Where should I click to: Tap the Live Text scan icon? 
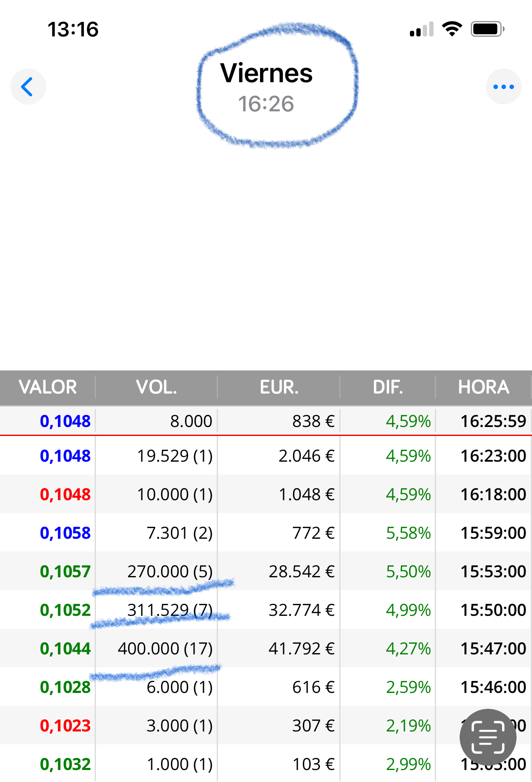coord(488,737)
